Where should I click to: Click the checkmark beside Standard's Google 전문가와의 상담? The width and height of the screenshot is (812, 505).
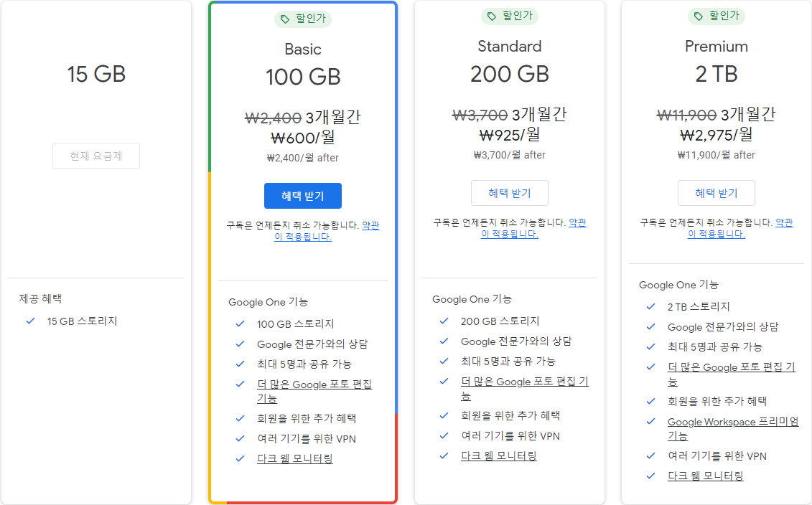pyautogui.click(x=444, y=341)
